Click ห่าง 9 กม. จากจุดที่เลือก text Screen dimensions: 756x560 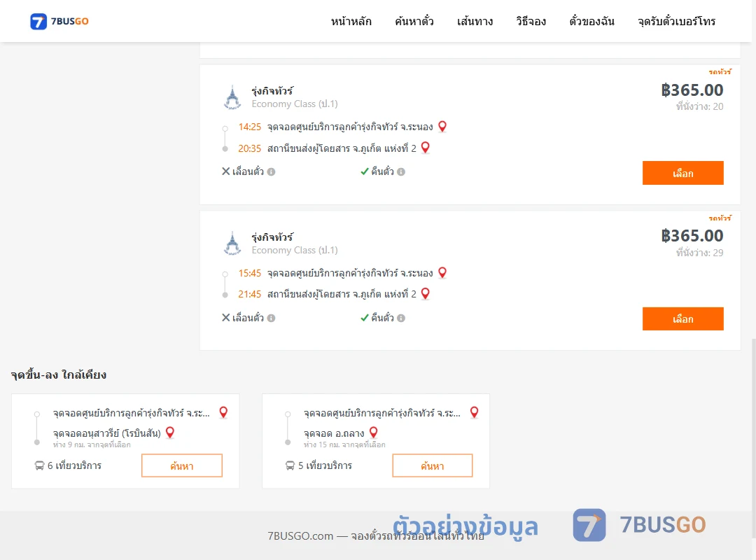[x=92, y=444]
